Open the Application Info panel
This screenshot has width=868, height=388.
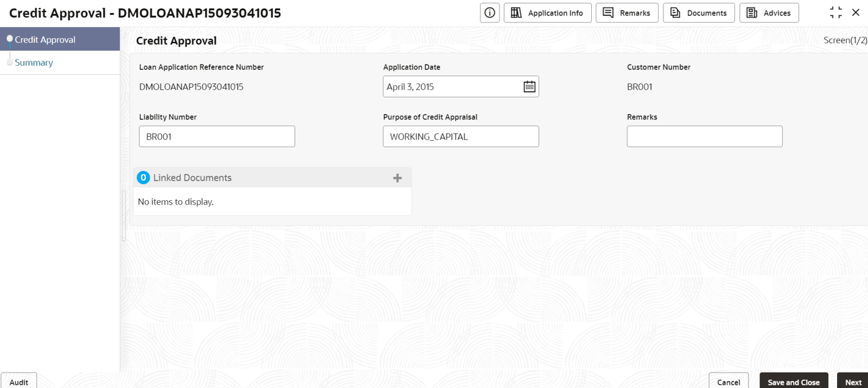pos(547,13)
